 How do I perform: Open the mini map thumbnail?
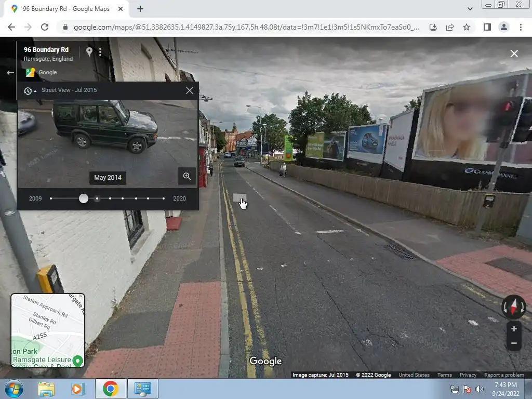click(x=48, y=330)
